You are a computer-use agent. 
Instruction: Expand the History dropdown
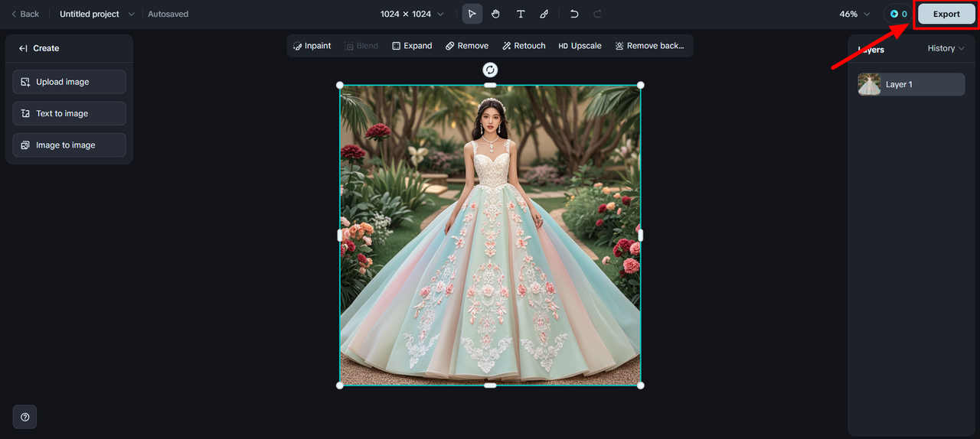[946, 48]
